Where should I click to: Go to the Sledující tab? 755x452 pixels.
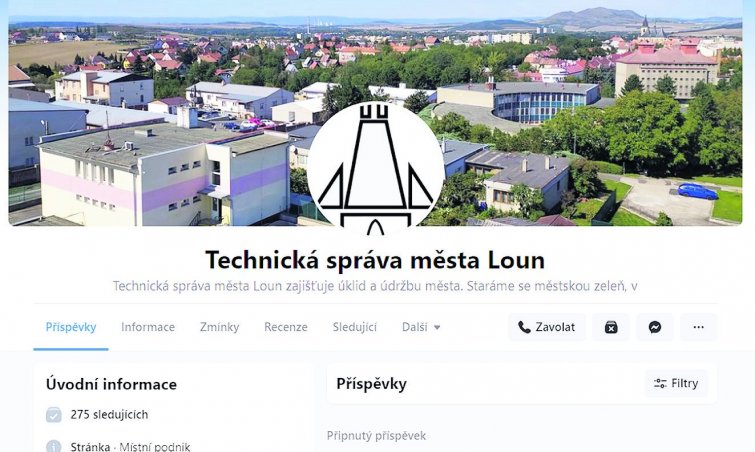click(355, 327)
